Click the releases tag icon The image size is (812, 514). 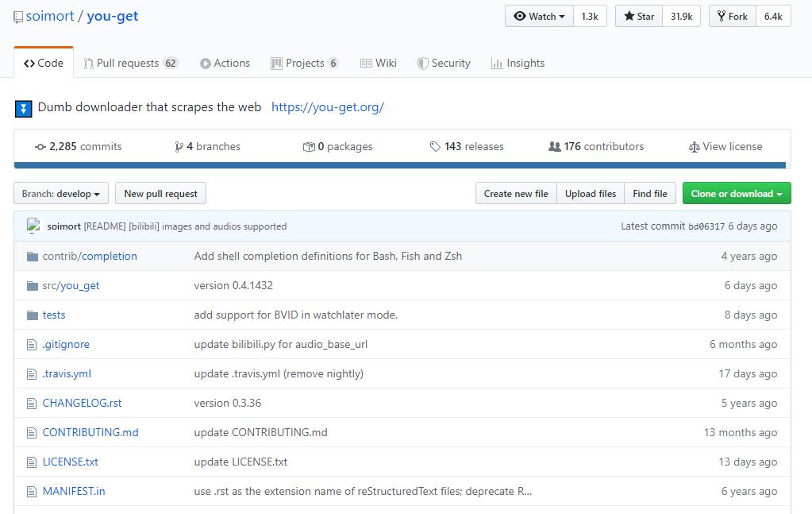[435, 147]
